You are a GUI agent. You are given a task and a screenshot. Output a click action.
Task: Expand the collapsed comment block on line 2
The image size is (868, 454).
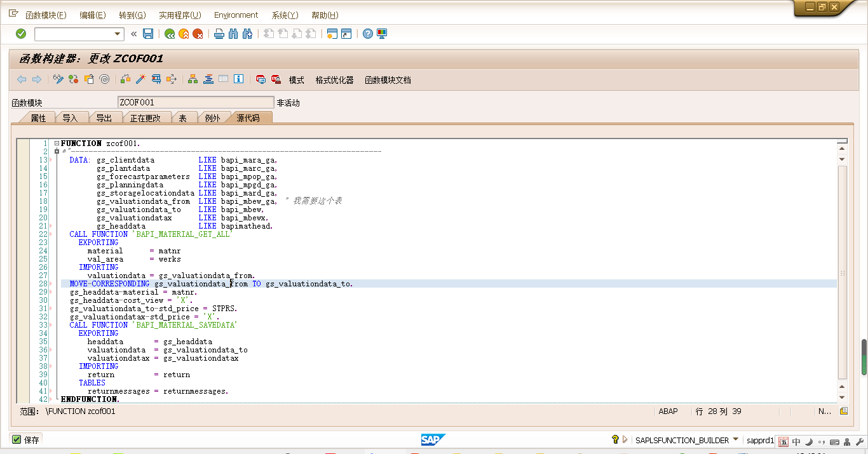(57, 151)
